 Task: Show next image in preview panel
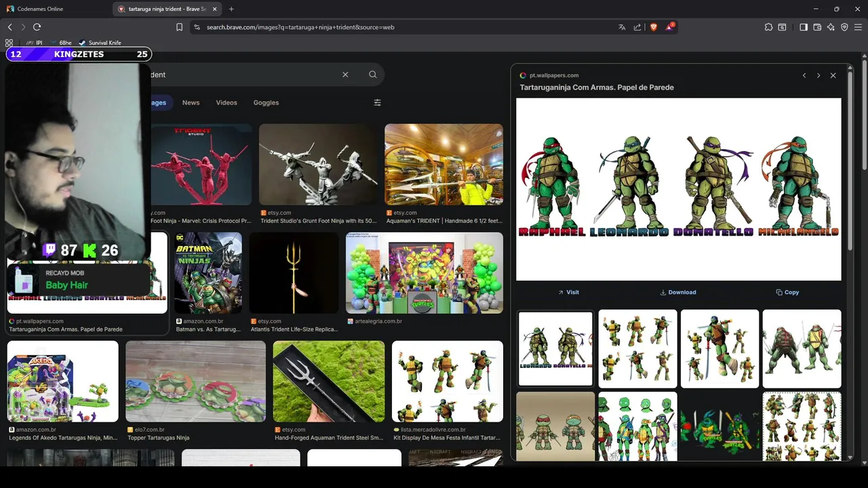(x=818, y=75)
